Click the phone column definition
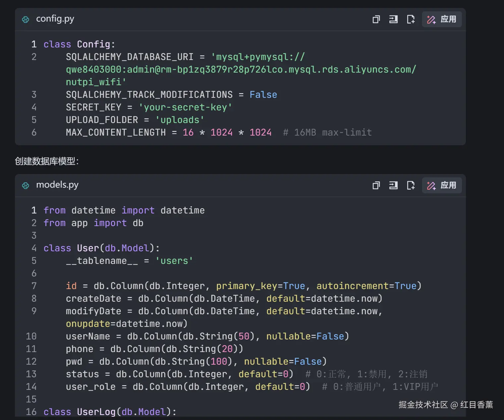 pyautogui.click(x=155, y=349)
